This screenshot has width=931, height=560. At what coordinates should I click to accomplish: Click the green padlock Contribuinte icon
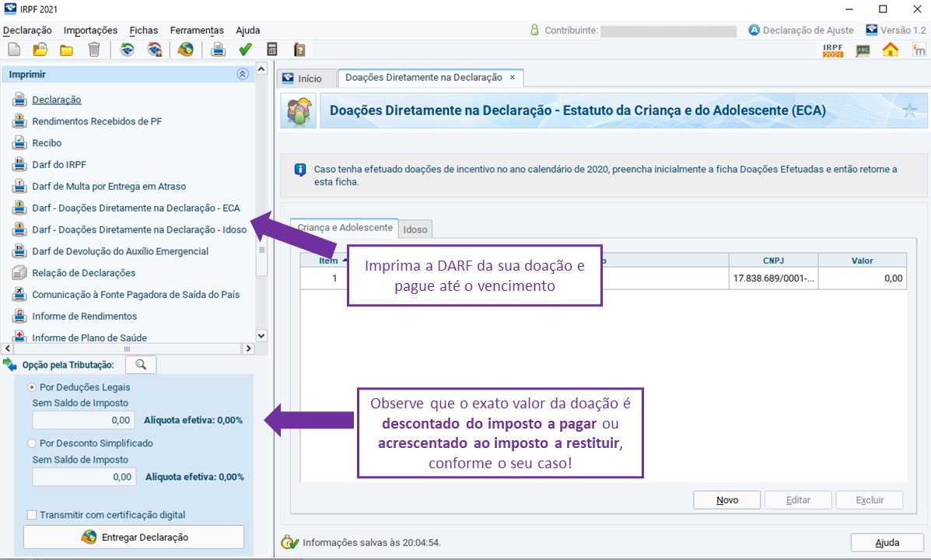pyautogui.click(x=534, y=30)
